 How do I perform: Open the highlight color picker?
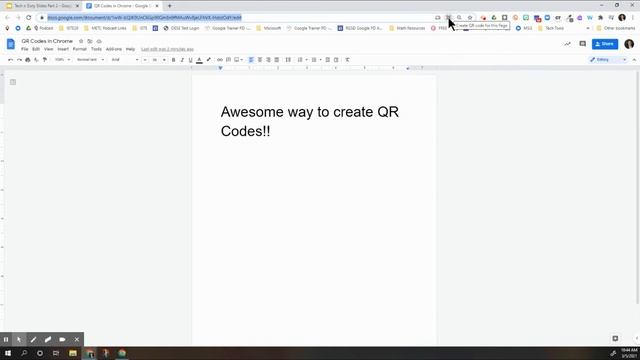click(209, 60)
